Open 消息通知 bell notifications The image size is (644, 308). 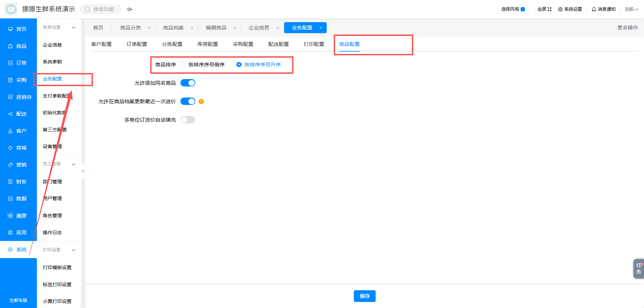click(x=604, y=9)
